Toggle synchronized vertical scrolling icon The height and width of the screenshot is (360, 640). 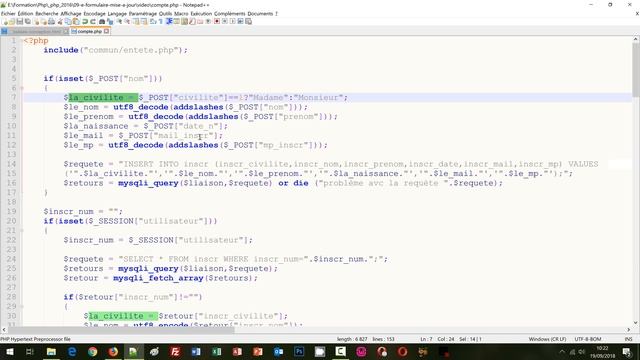pos(136,21)
